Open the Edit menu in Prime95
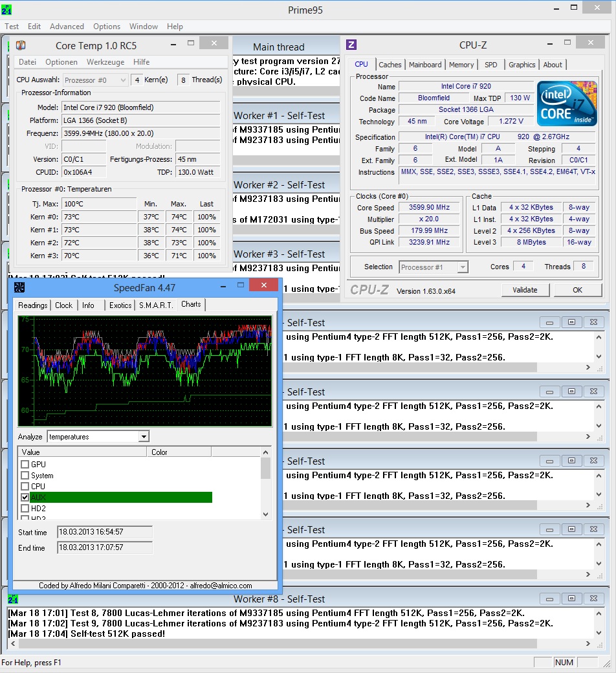Screen dimensions: 616x673 pos(34,26)
